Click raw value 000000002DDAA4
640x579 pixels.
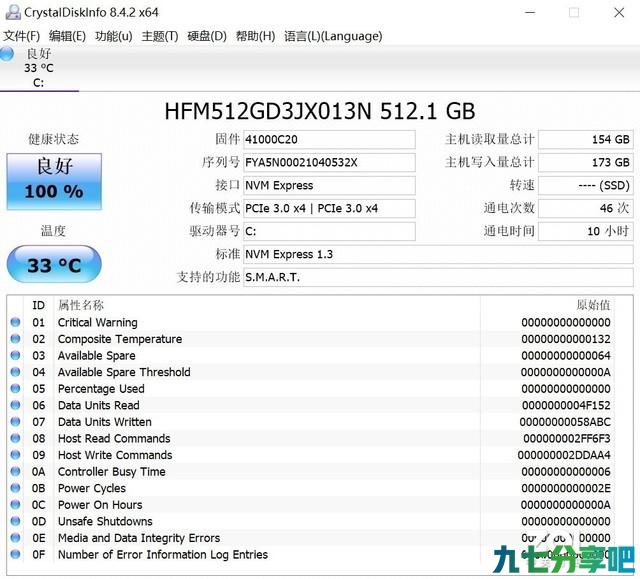564,455
